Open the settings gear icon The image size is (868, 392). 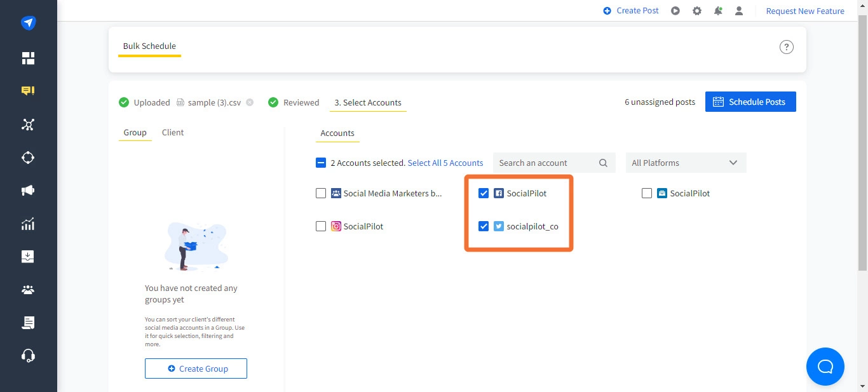click(x=697, y=11)
